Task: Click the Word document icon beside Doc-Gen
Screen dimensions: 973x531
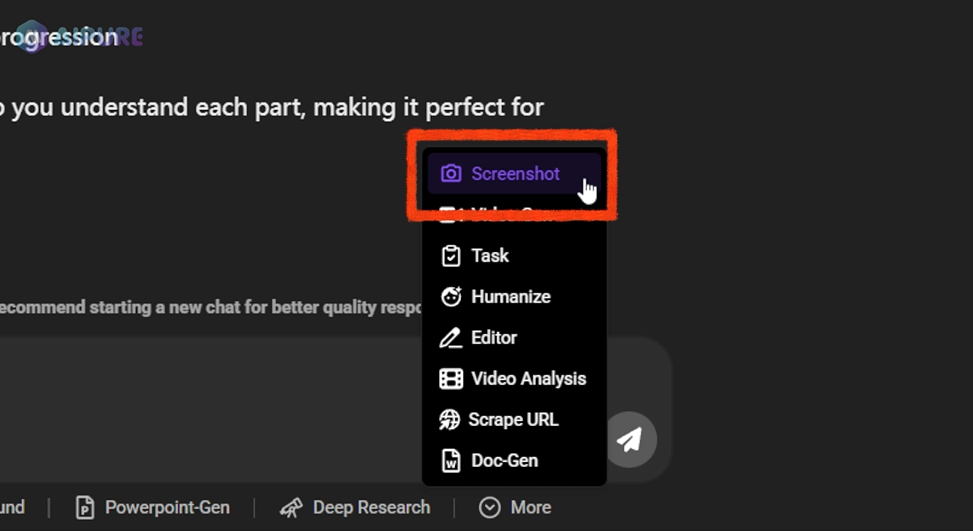Action: [x=451, y=461]
